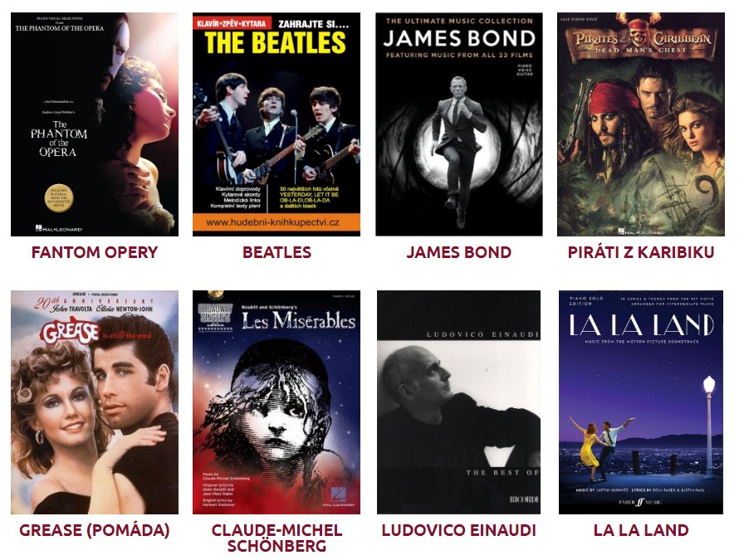
Task: Open the Les Misérables cover thumbnail
Action: pos(277,402)
